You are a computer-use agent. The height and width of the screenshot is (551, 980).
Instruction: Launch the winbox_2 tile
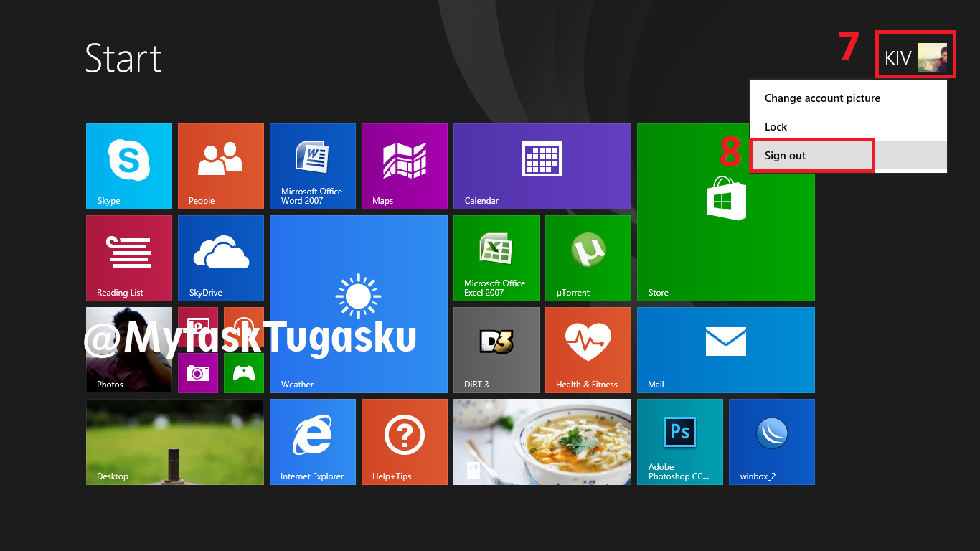(x=772, y=442)
